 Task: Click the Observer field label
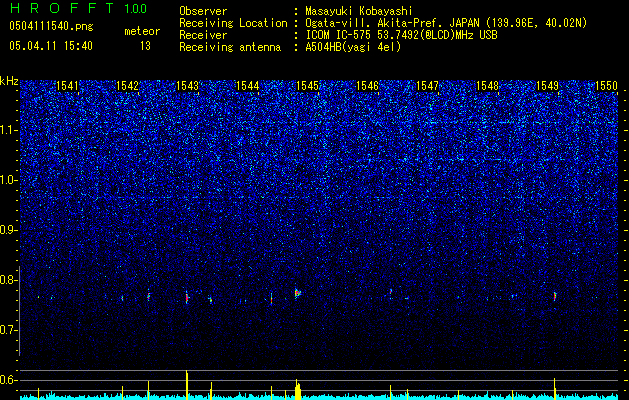tap(203, 11)
